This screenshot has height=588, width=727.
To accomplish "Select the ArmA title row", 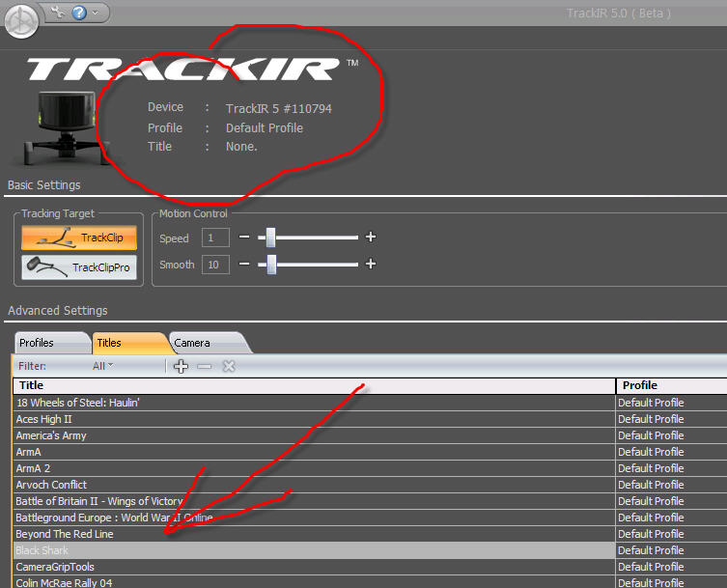I will [x=315, y=452].
